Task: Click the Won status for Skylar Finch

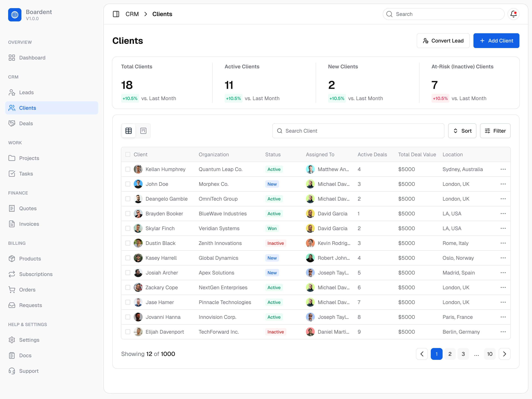Action: click(x=272, y=229)
